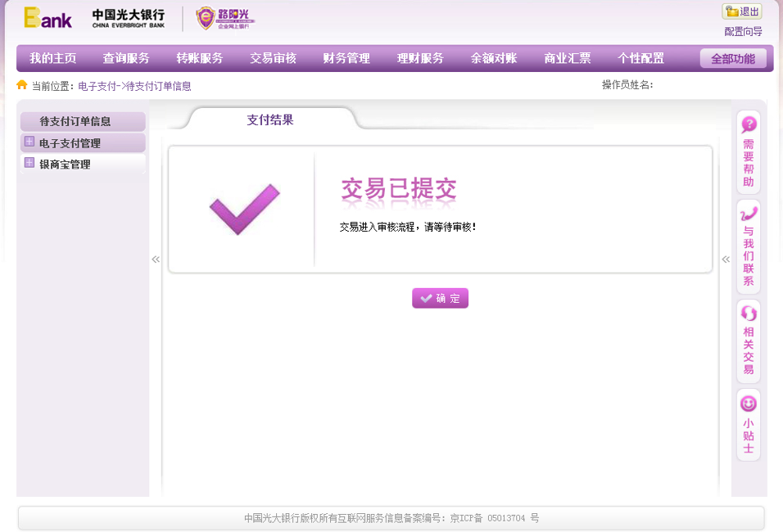Click the 退出 logout button
The image size is (783, 532).
pos(742,11)
